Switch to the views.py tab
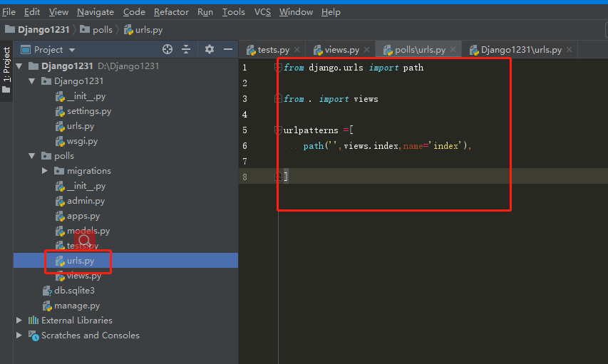The image size is (608, 364). point(341,50)
